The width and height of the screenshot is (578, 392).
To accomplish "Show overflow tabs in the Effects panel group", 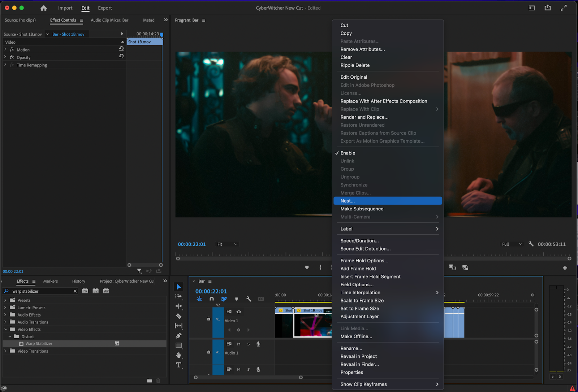I will pyautogui.click(x=165, y=281).
